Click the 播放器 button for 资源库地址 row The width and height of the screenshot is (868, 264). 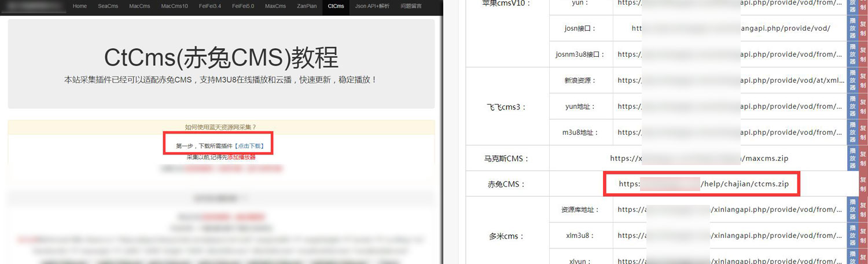click(852, 210)
